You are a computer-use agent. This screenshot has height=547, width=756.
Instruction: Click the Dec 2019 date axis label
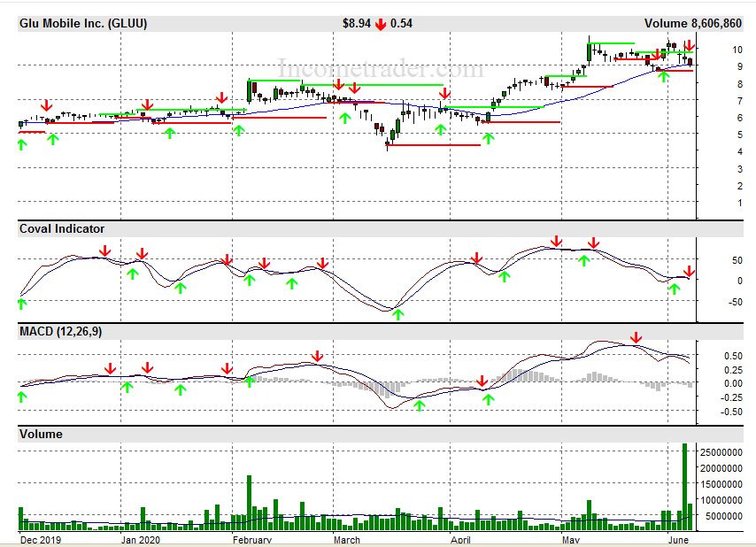coord(41,540)
